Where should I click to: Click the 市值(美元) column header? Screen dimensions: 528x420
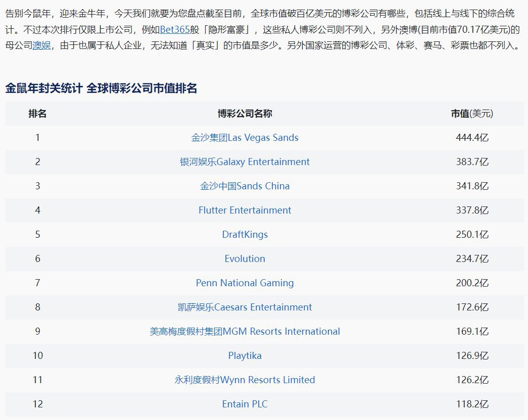(x=472, y=114)
